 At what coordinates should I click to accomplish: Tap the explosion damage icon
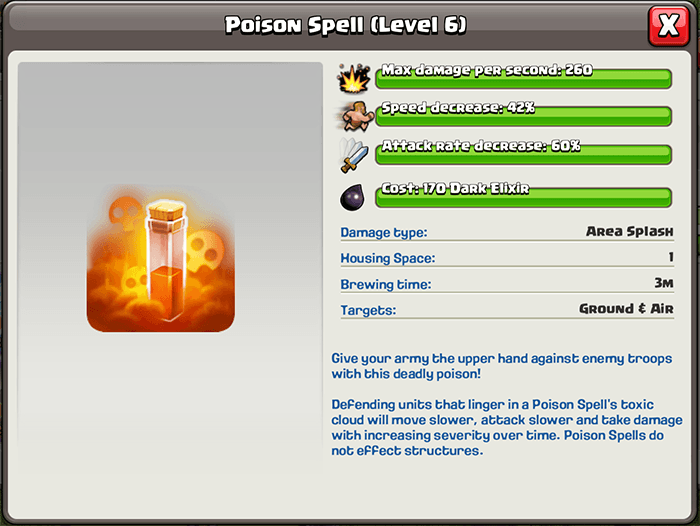354,79
